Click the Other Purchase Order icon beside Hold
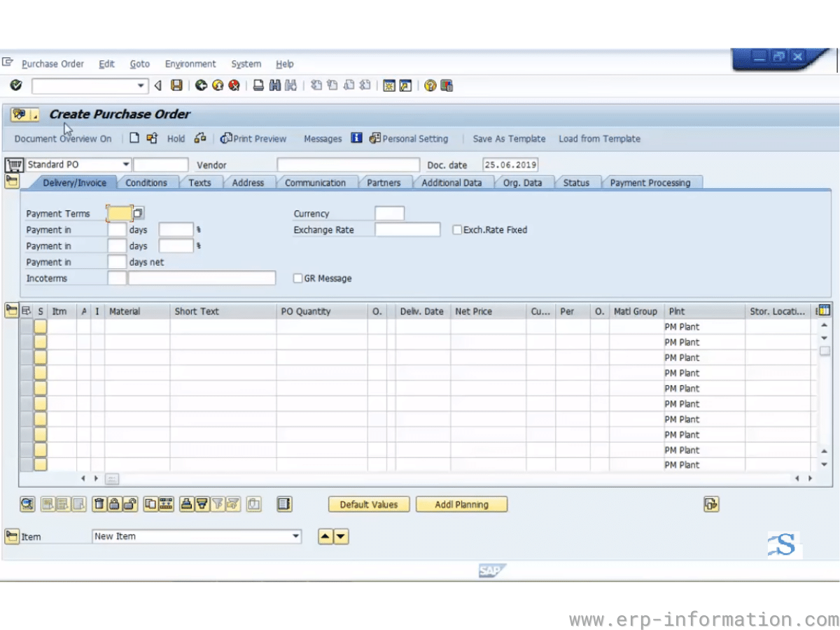Viewport: 840px width, 630px height. coord(152,139)
